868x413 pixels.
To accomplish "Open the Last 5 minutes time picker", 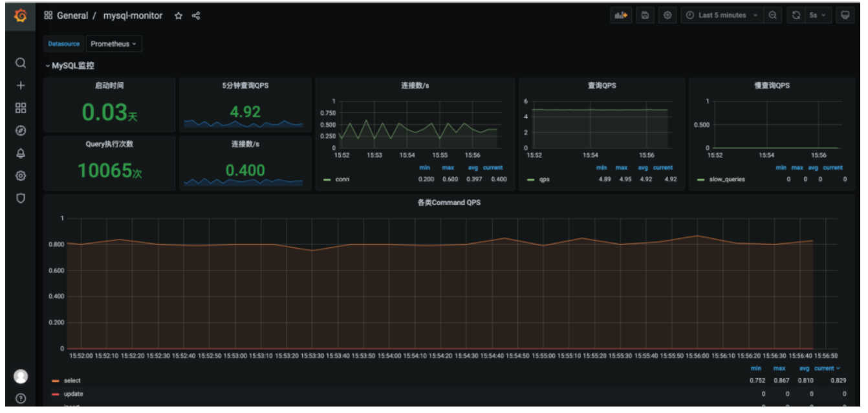I will point(721,16).
